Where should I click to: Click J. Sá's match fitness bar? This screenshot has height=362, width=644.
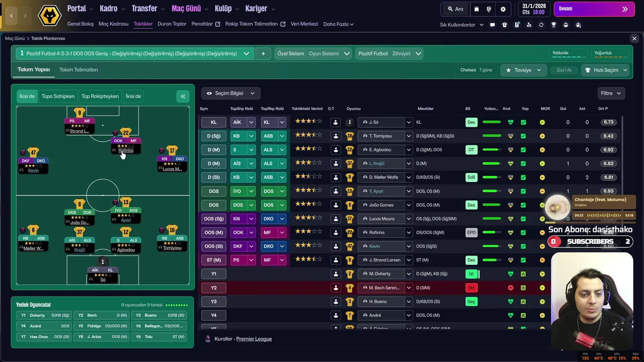[x=492, y=122]
